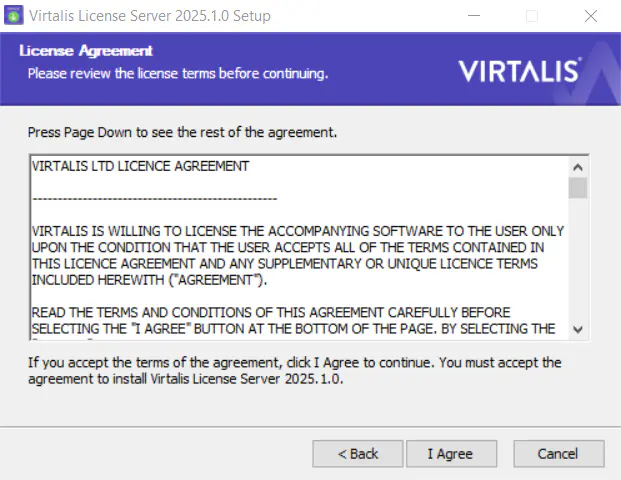Click the window title text 'Virtalis License Server 2025.1.0 Setup'
621x480 pixels.
coord(150,16)
